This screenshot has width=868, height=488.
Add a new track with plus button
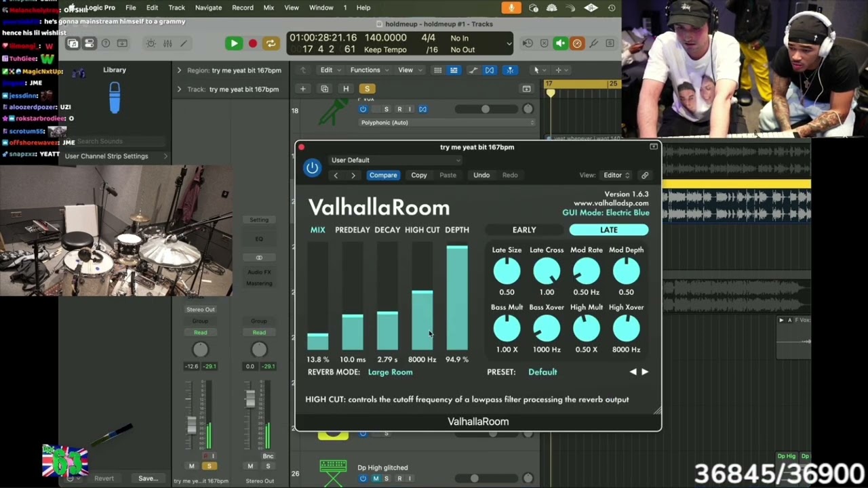tap(303, 89)
